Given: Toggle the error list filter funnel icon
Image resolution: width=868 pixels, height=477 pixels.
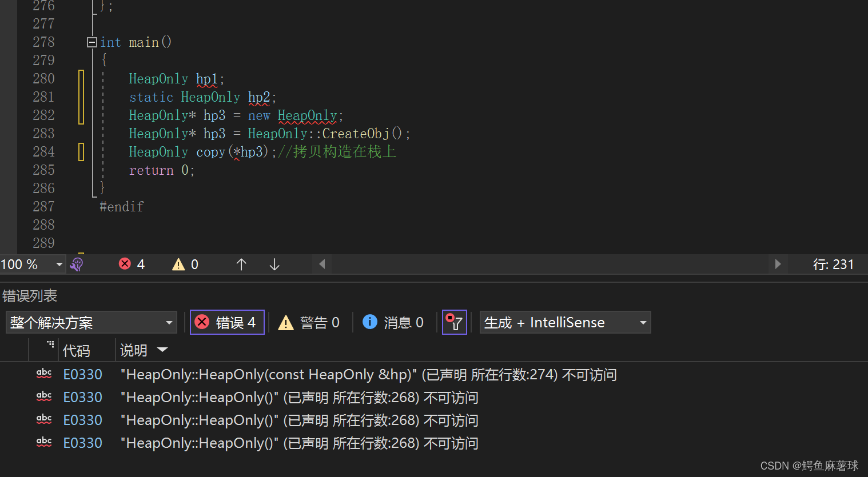Looking at the screenshot, I should [455, 322].
